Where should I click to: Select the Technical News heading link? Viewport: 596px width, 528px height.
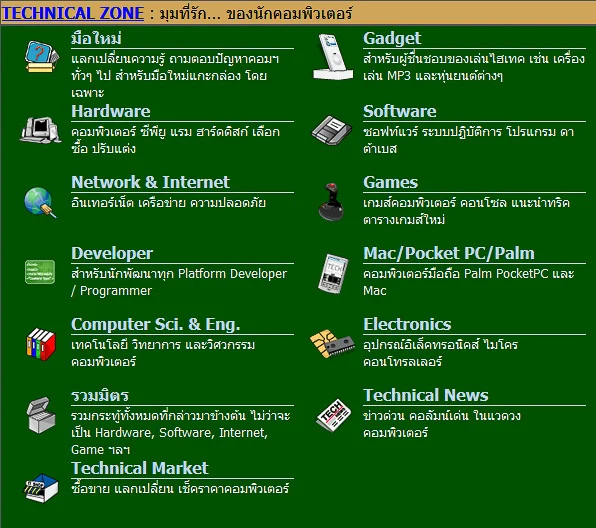tap(426, 395)
